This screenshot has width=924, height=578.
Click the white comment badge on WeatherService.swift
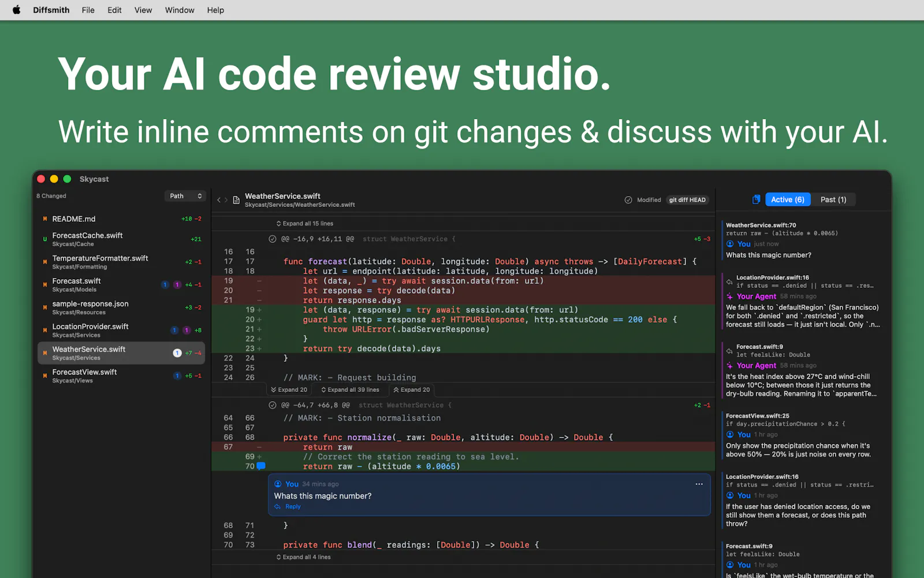[x=177, y=353]
